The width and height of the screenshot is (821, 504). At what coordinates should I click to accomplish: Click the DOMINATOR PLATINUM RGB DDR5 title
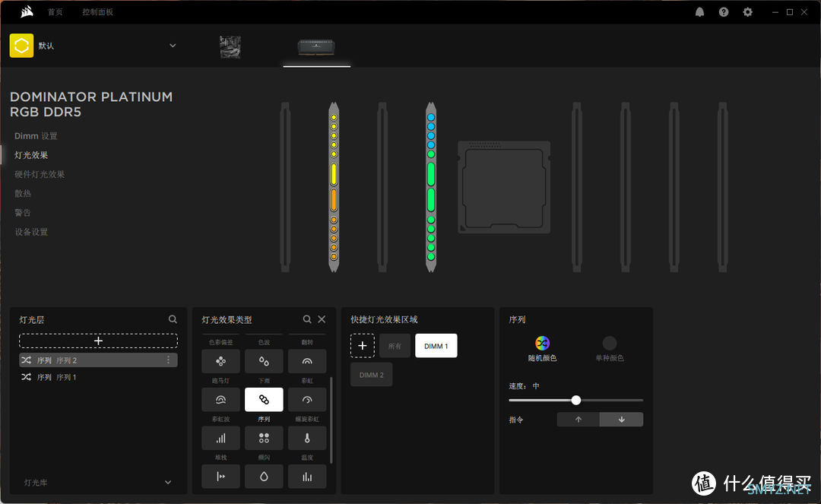(91, 104)
